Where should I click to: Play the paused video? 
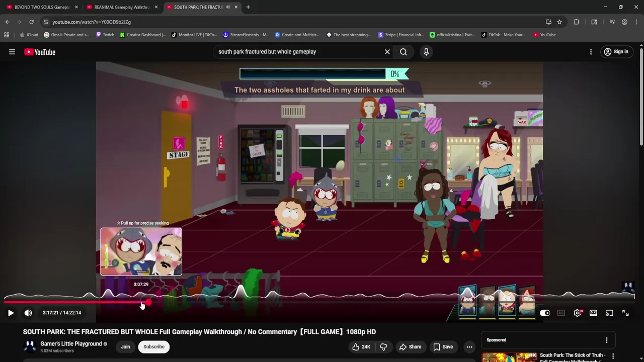point(11,313)
